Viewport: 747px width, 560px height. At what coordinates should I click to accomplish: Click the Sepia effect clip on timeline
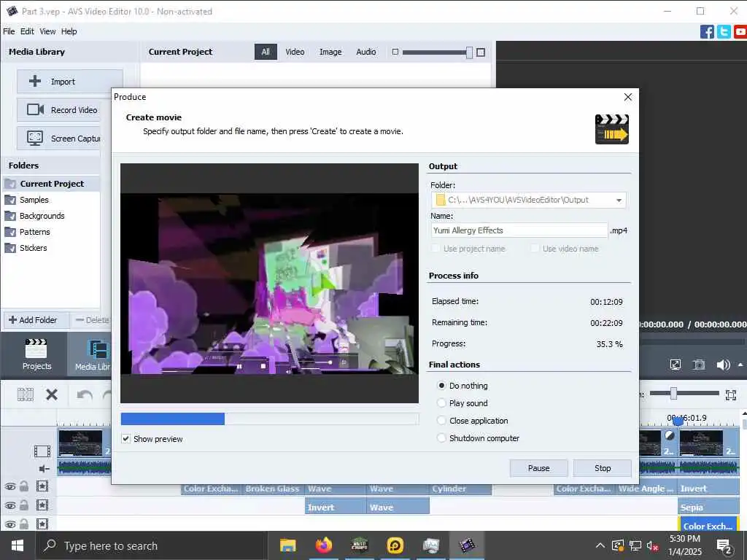[x=708, y=507]
